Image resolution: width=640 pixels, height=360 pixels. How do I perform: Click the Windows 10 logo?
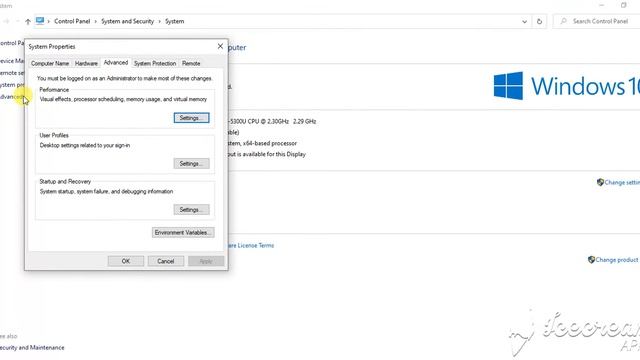click(x=567, y=86)
